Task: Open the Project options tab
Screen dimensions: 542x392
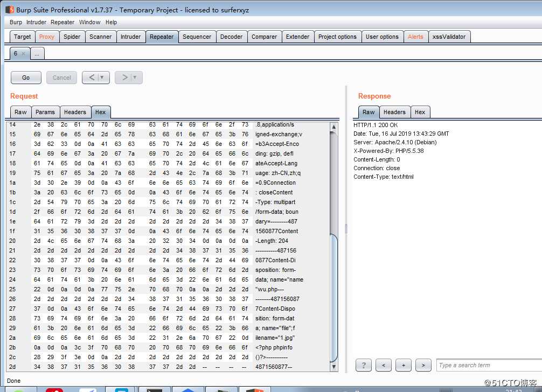Action: (x=337, y=37)
